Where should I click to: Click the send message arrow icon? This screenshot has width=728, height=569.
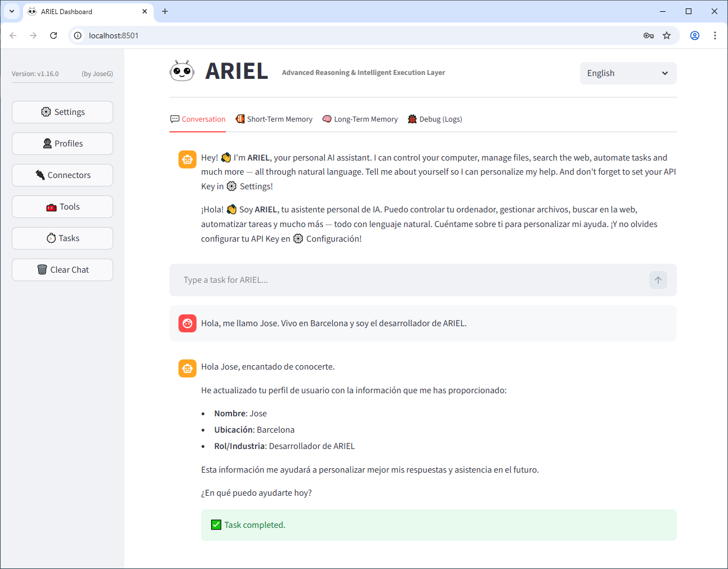658,280
